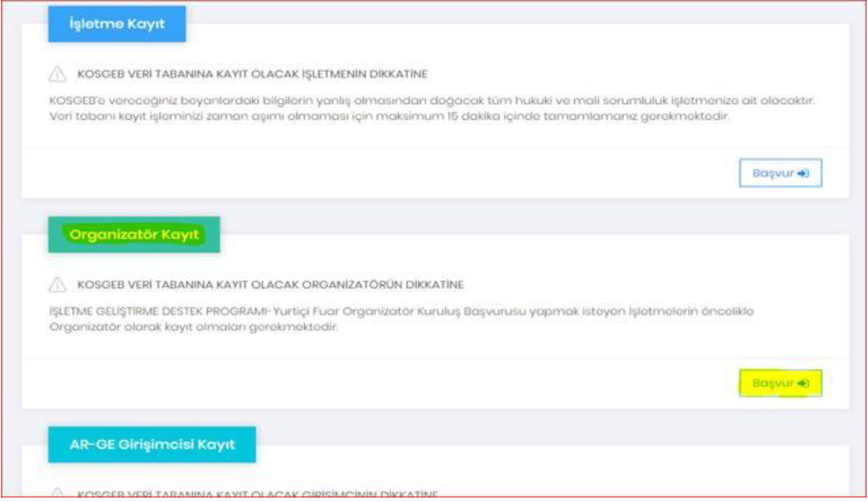
Task: Click the warning triangle icon in İşletme Kayıt
Action: pos(58,74)
